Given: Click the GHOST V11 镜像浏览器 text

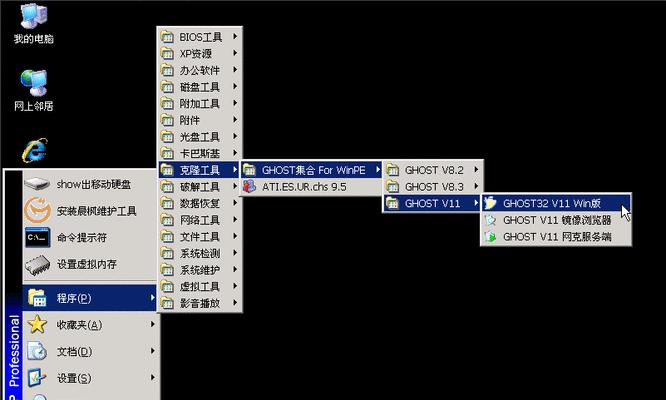Looking at the screenshot, I should (557, 220).
